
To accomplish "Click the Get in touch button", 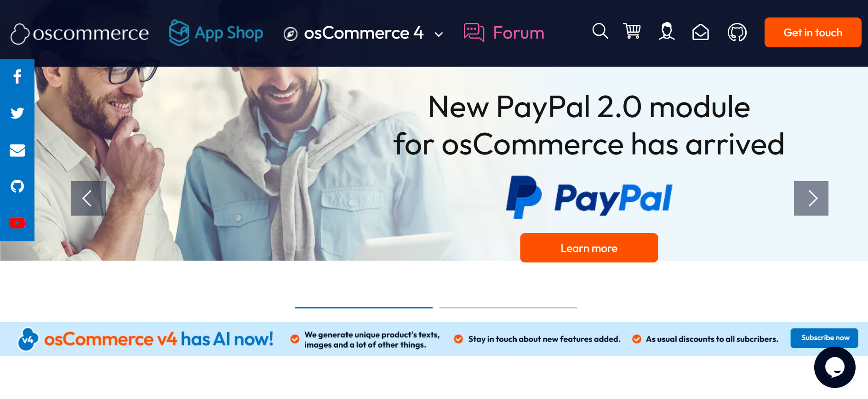I will click(813, 32).
